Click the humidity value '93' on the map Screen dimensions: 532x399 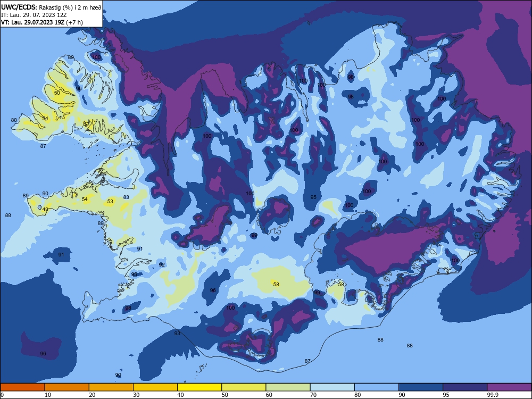177,333
